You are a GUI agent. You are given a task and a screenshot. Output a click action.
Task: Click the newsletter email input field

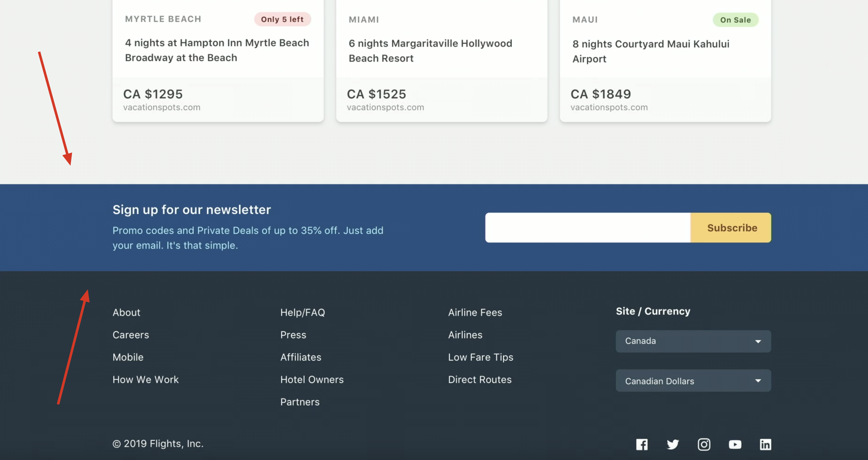click(588, 228)
